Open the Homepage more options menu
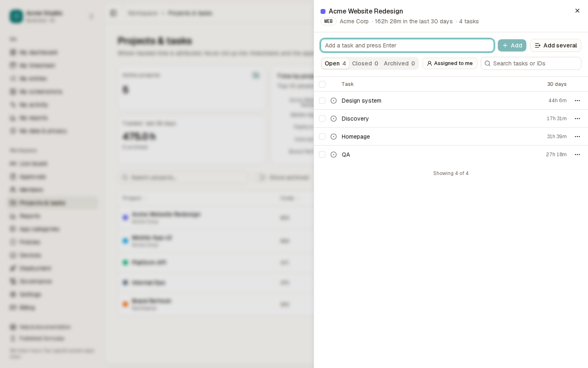The height and width of the screenshot is (368, 588). click(x=577, y=137)
